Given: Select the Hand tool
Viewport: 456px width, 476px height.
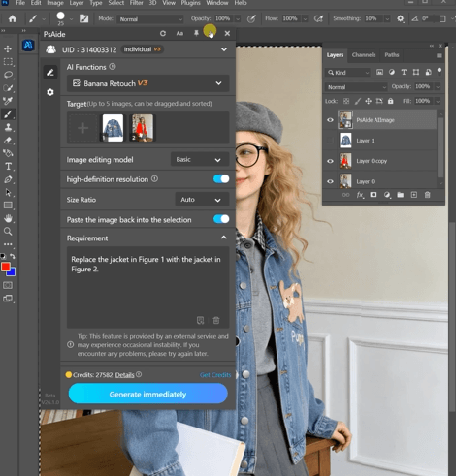Looking at the screenshot, I should 8,218.
